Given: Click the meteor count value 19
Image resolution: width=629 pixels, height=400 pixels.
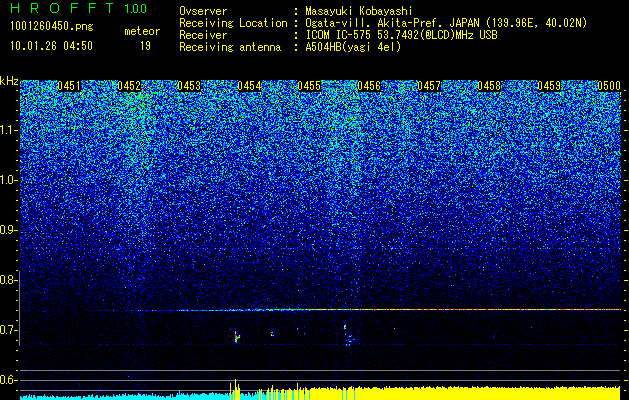Looking at the screenshot, I should [x=145, y=46].
